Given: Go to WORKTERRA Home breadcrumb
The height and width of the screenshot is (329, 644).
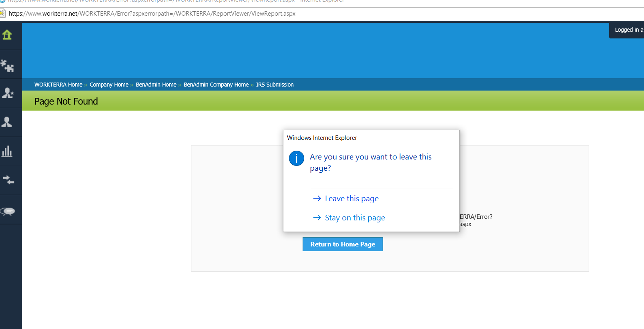Looking at the screenshot, I should (58, 85).
